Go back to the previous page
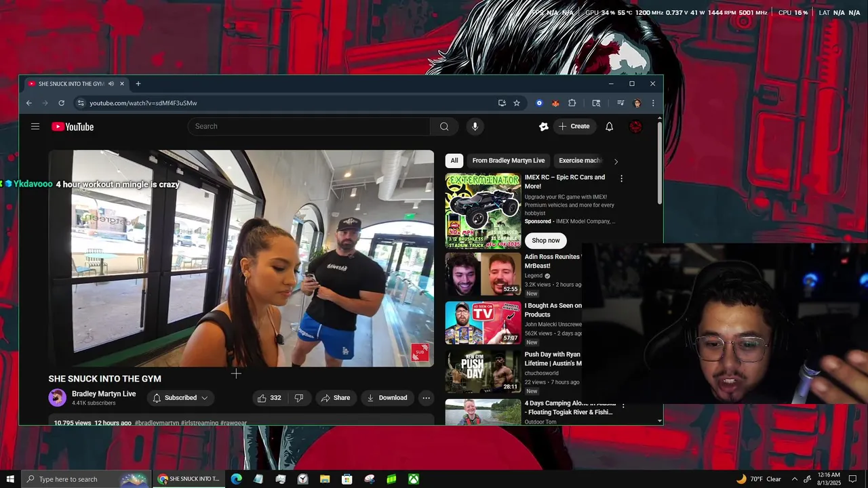Screen dimensions: 868x488 [28, 103]
